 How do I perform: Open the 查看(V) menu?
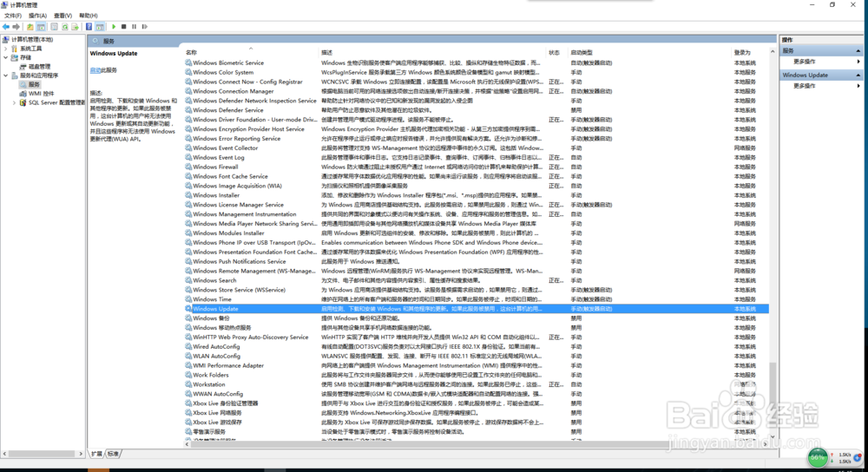pos(62,16)
